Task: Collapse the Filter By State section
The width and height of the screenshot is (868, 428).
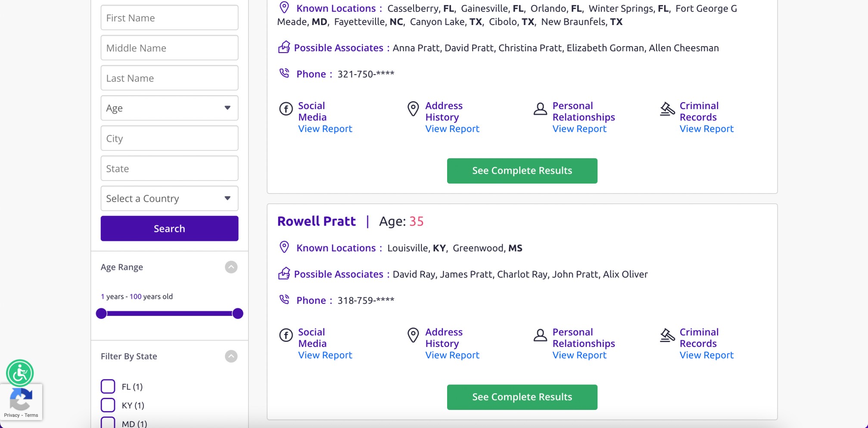Action: 231,356
